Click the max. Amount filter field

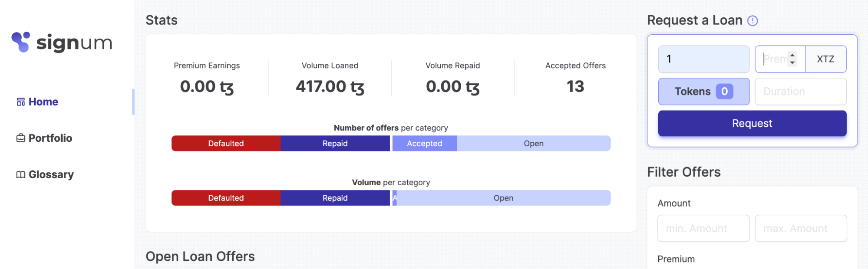pos(800,229)
